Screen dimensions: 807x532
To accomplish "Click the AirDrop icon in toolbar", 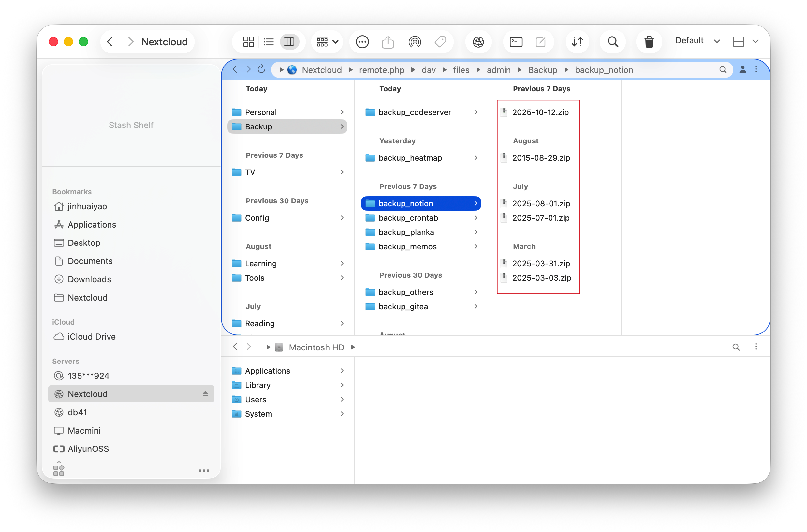I will (414, 42).
